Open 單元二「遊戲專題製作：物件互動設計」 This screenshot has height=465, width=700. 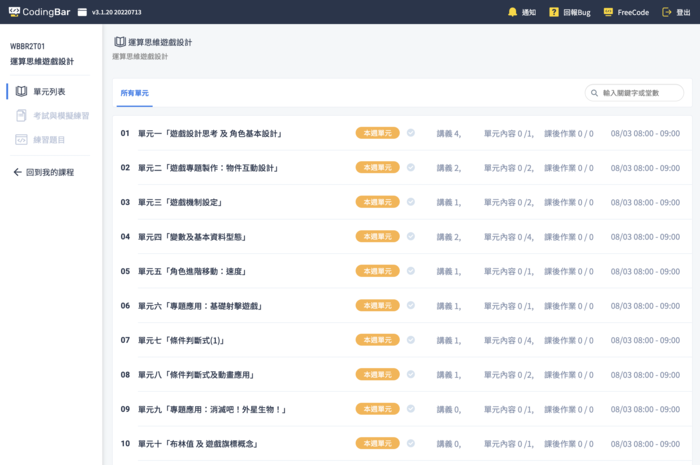(x=214, y=168)
